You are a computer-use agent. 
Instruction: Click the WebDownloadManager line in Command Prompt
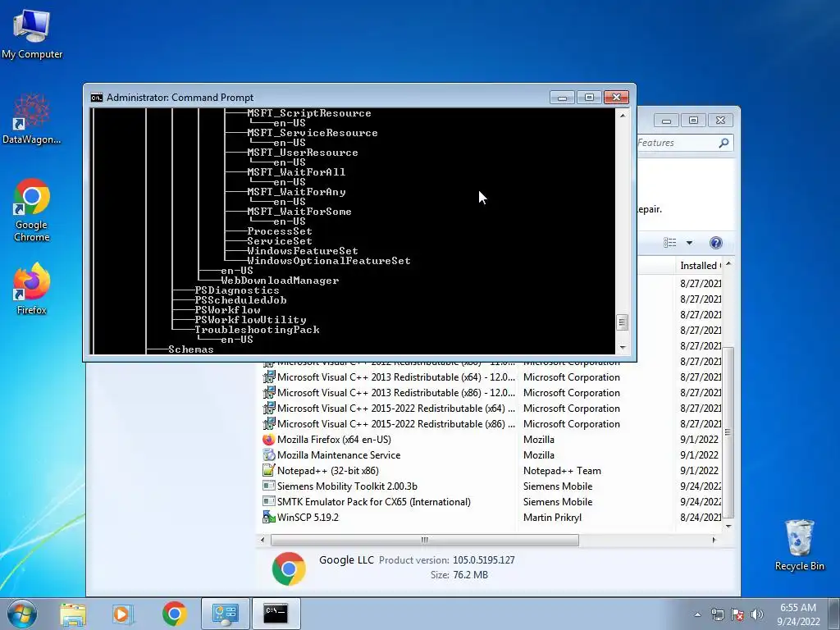point(280,281)
